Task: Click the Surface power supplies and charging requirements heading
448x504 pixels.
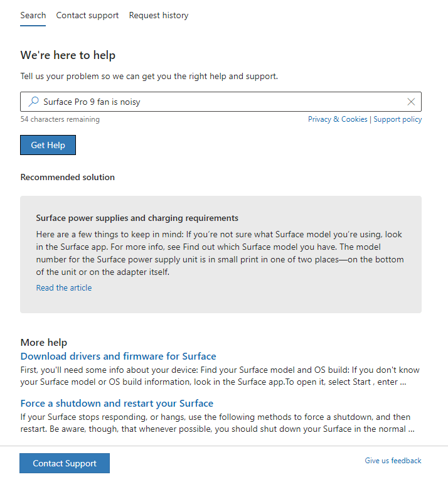Action: click(136, 218)
